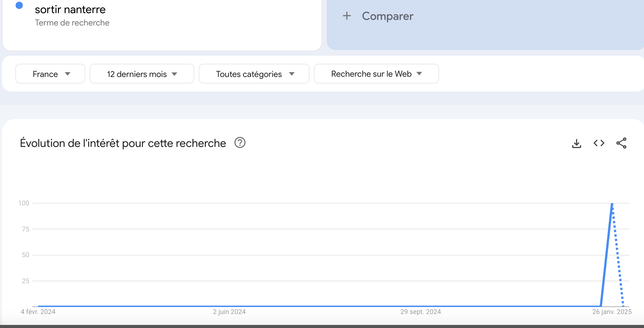Click the plus icon beside Comparer
The image size is (644, 328).
pos(347,16)
